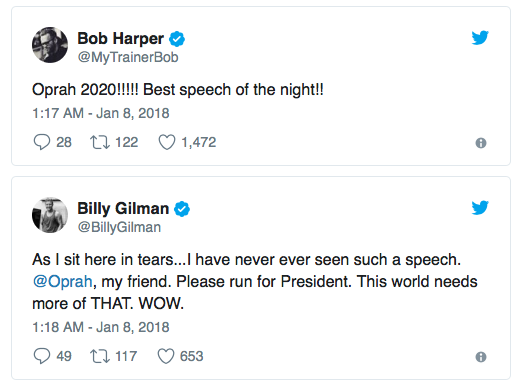Click Billy Gilman's verified badge
The height and width of the screenshot is (387, 525).
[182, 209]
